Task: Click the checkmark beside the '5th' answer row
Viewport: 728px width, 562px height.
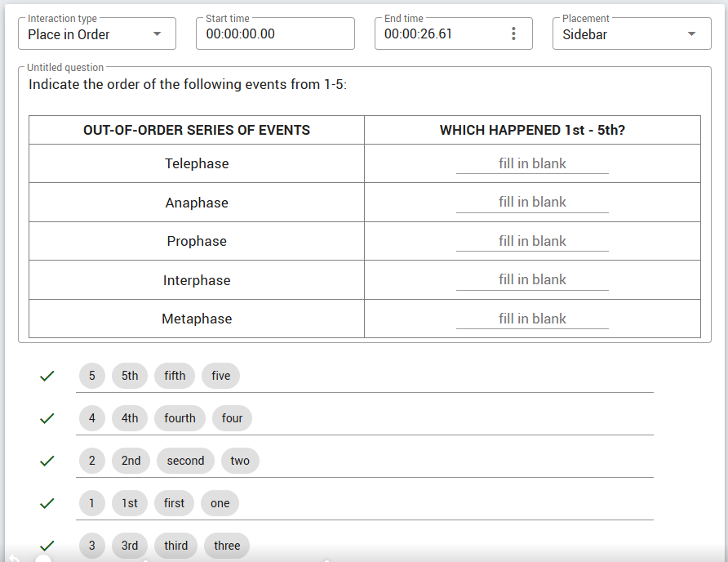Action: pos(47,376)
